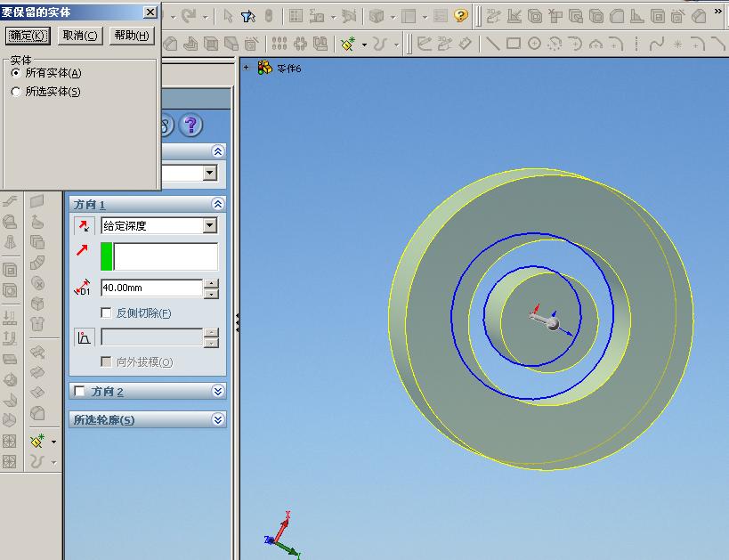The height and width of the screenshot is (560, 729).
Task: Select the 所选实体(S) radio button
Action: click(x=16, y=92)
